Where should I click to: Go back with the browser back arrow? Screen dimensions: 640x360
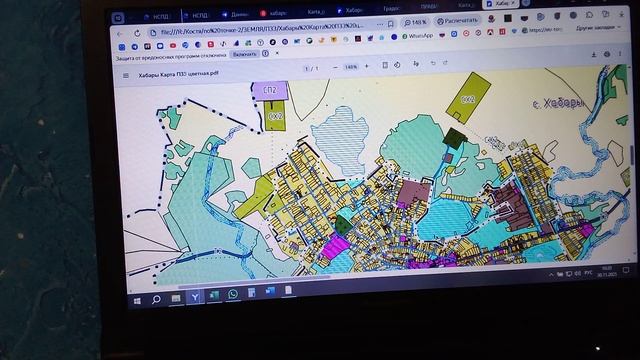pos(119,33)
